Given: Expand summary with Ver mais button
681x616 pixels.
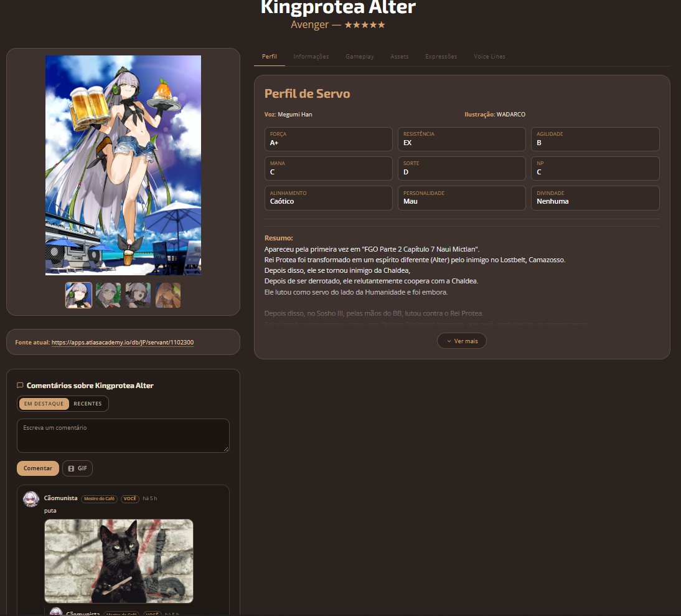Looking at the screenshot, I should 462,341.
